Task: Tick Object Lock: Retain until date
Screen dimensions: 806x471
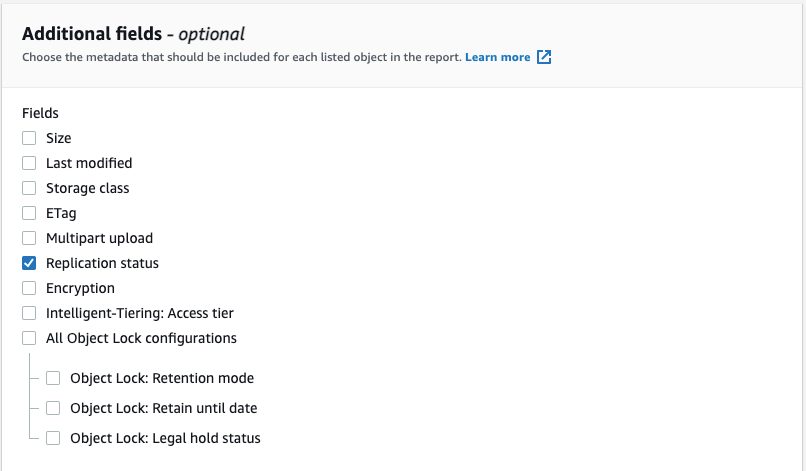Action: tap(53, 408)
